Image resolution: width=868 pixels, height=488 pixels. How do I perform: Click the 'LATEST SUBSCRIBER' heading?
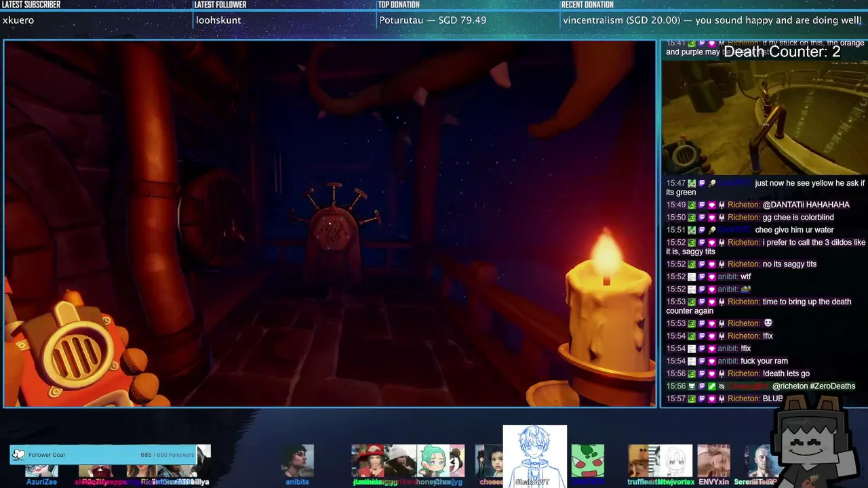coord(31,5)
